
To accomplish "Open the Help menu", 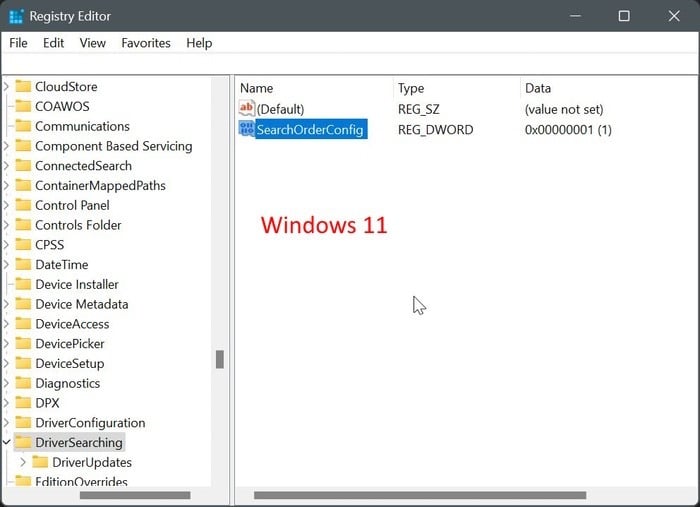I will click(199, 43).
